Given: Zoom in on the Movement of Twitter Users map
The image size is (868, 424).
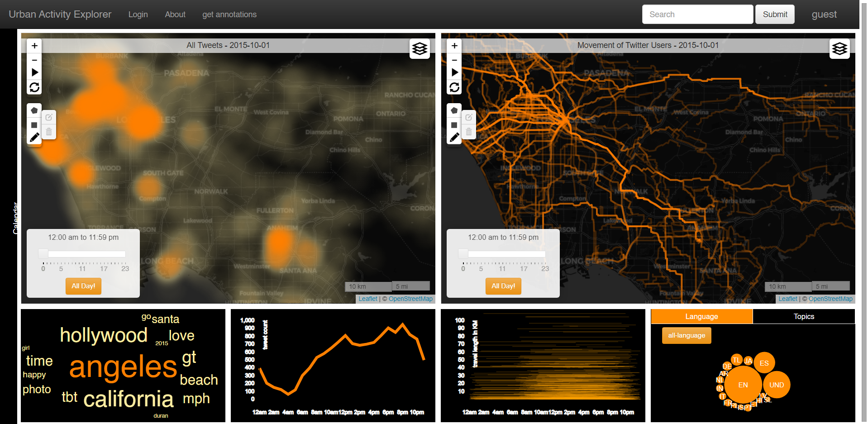Looking at the screenshot, I should [454, 46].
